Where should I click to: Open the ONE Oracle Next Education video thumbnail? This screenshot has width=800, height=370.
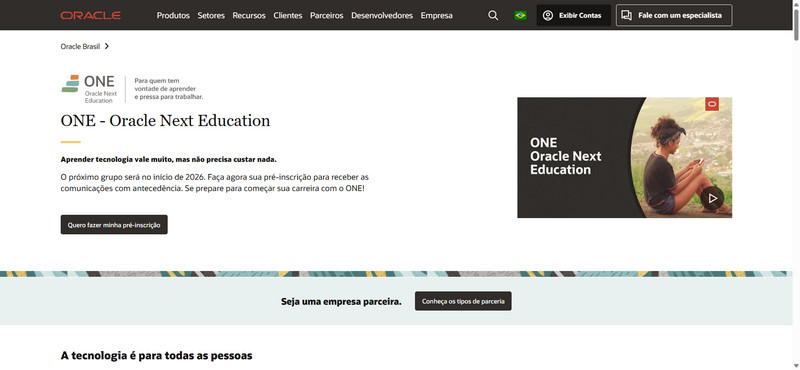click(x=624, y=158)
